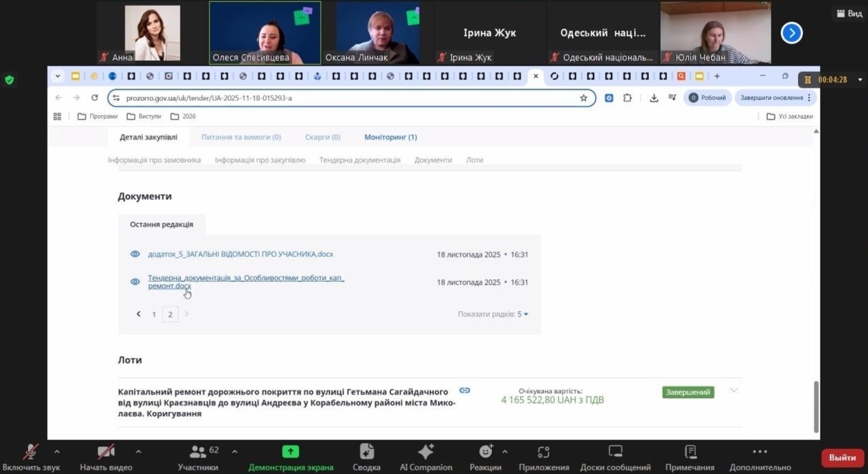Click the browser address bar

346,98
